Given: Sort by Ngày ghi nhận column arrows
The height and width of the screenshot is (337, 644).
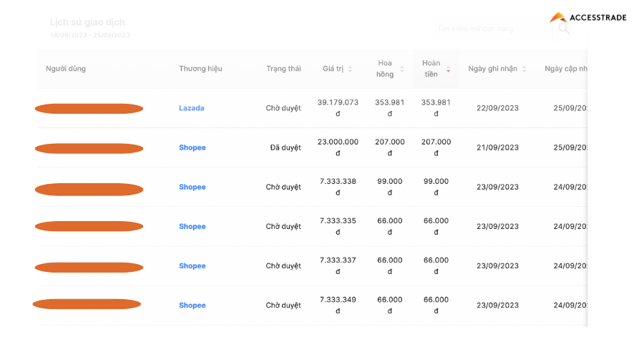Looking at the screenshot, I should [524, 69].
